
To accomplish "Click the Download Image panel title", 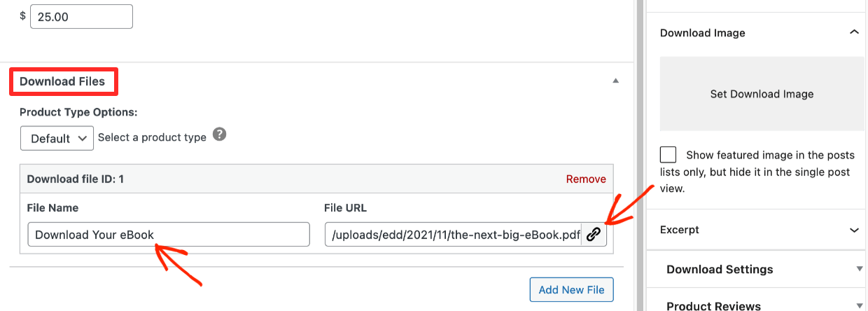I will coord(702,33).
